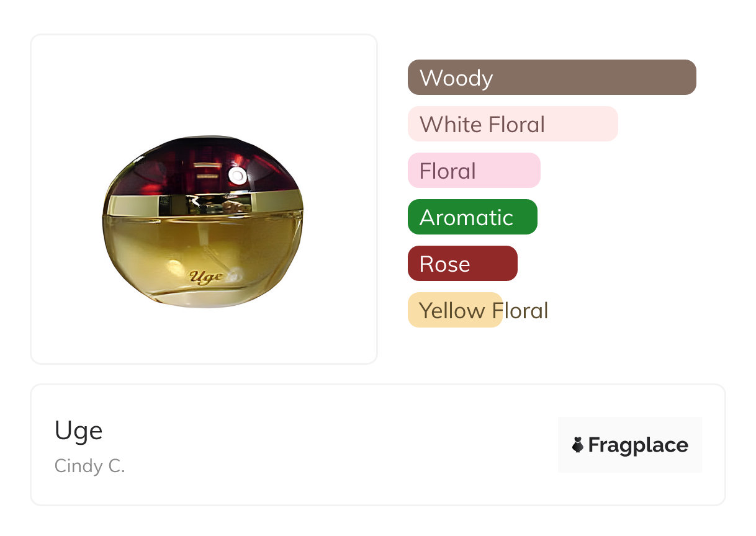Click the Rose label text
This screenshot has width=756, height=536.
point(444,264)
